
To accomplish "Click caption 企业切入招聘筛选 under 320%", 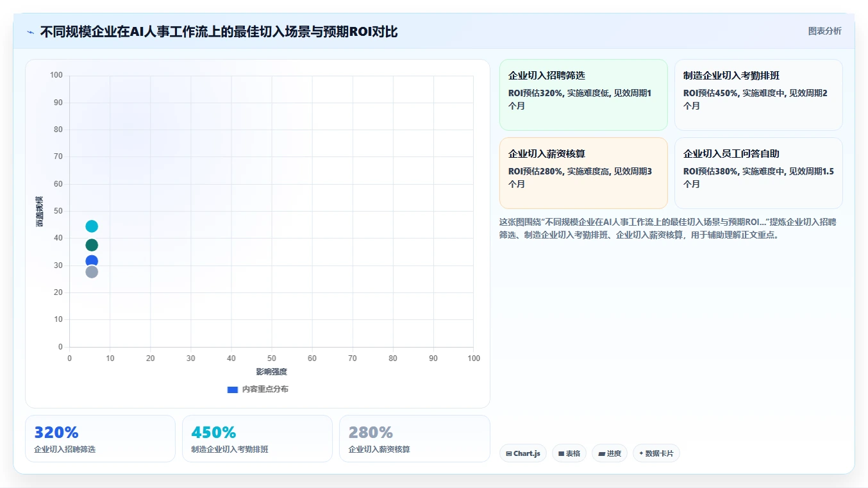I will pyautogui.click(x=65, y=450).
